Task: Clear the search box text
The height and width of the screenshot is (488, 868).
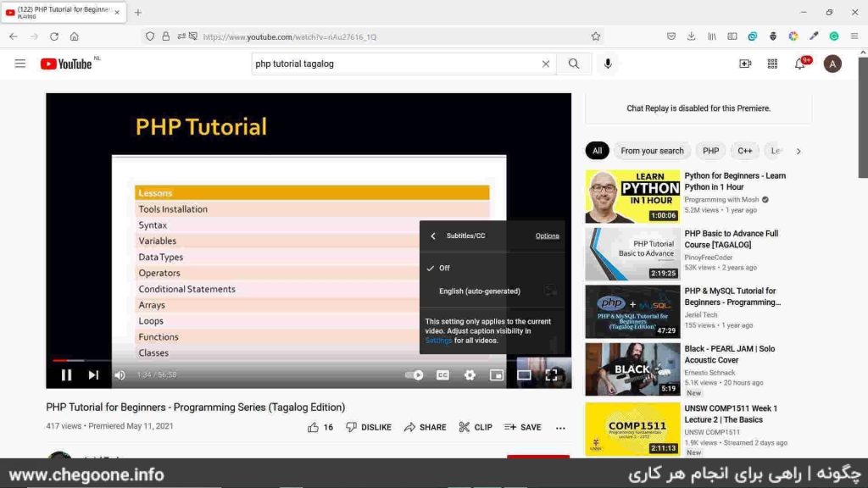Action: pos(545,64)
